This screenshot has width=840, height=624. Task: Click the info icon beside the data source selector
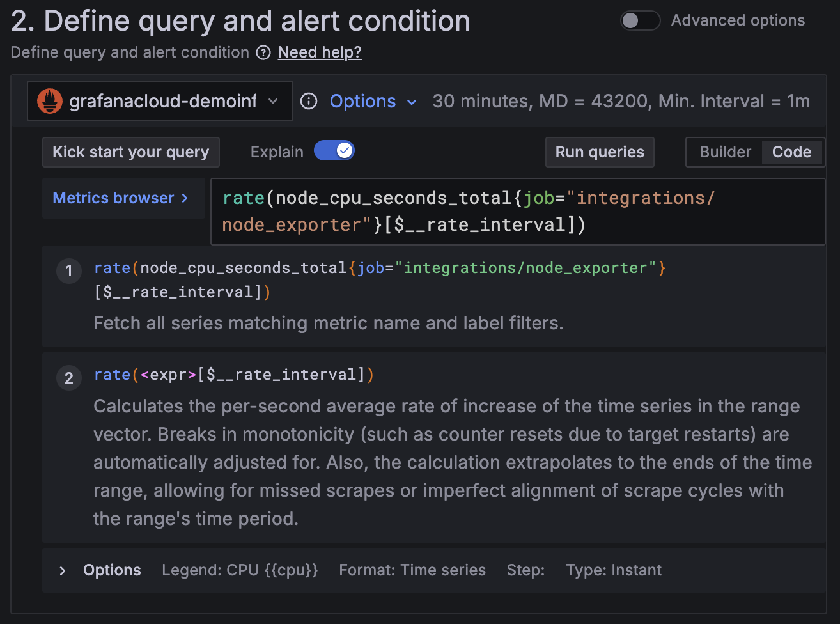point(309,101)
